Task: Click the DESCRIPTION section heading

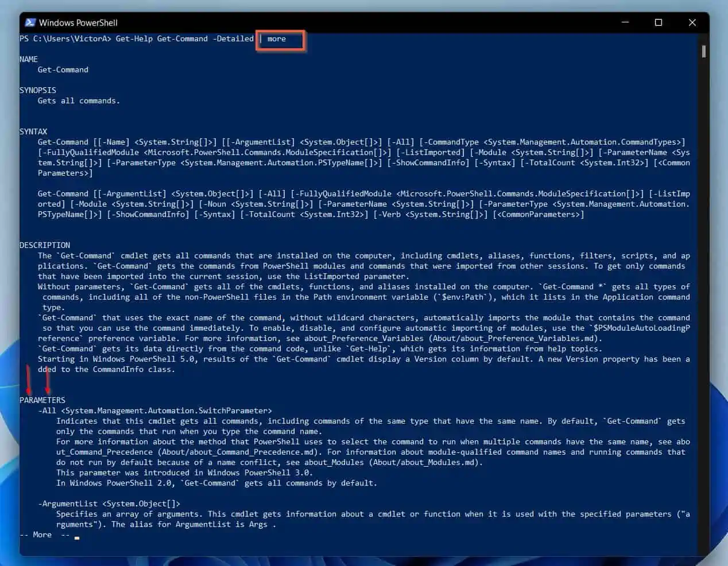Action: point(45,245)
